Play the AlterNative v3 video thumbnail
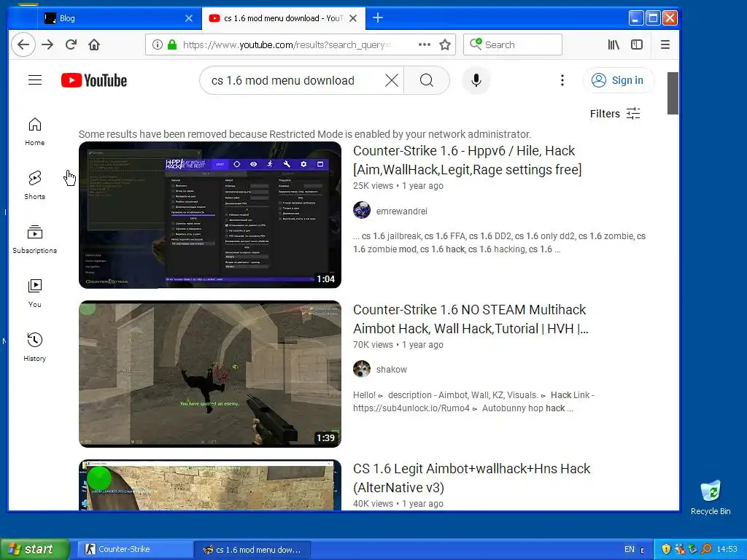 210,485
